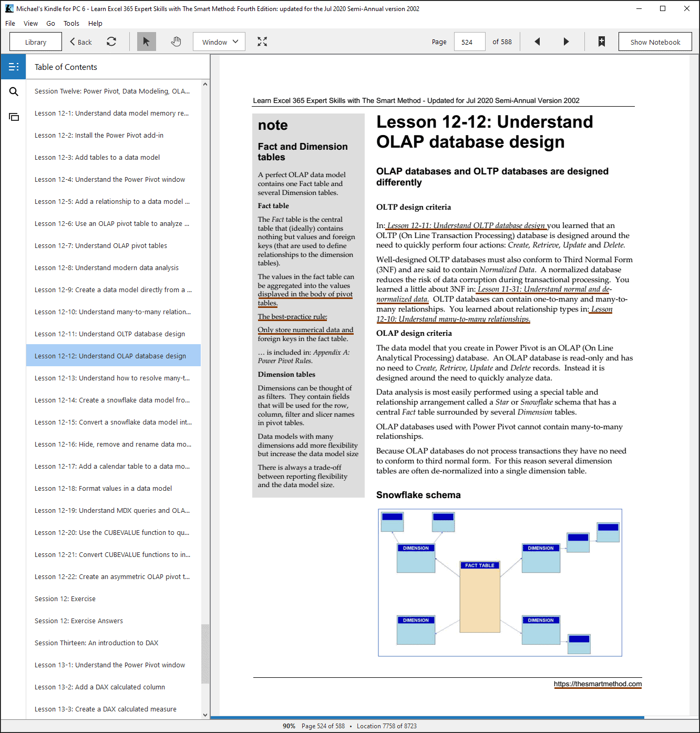Open Lesson 12-5 Add a relationship entry
700x733 pixels.
click(x=114, y=201)
